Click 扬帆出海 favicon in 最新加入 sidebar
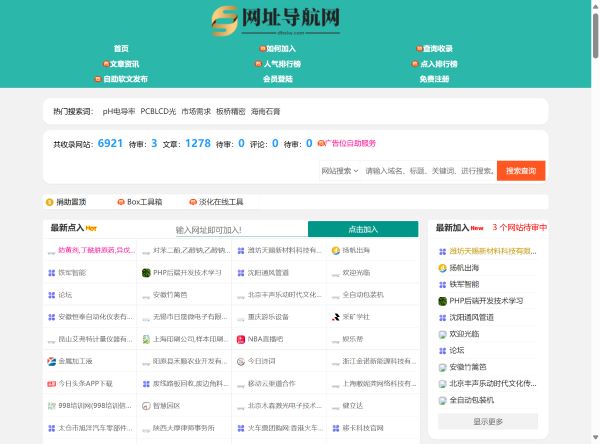 pos(442,268)
